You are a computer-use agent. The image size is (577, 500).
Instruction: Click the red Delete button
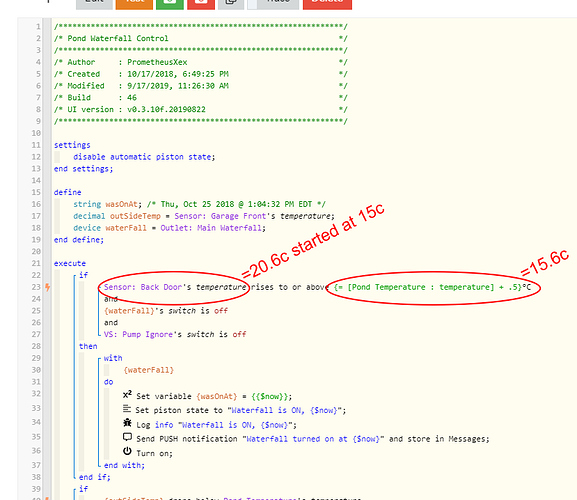327,3
